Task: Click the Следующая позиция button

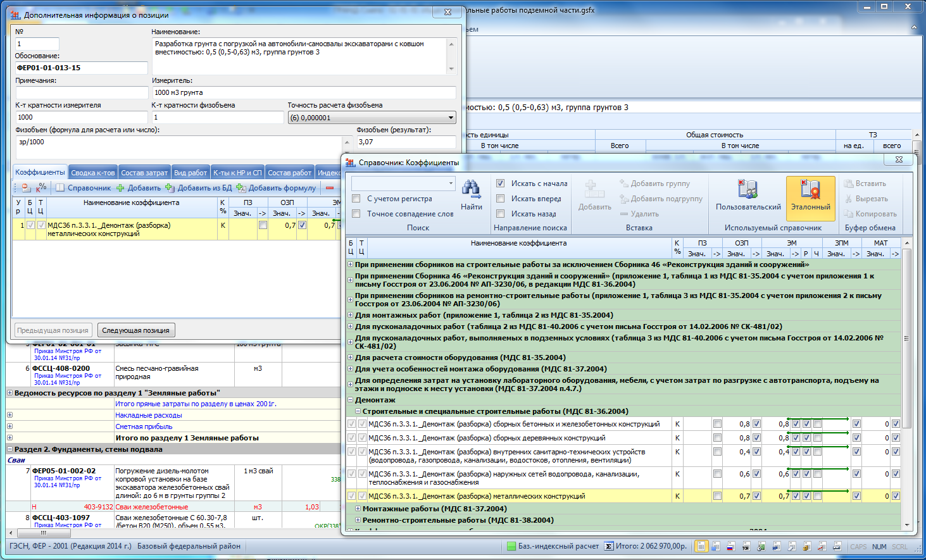Action: click(x=135, y=330)
